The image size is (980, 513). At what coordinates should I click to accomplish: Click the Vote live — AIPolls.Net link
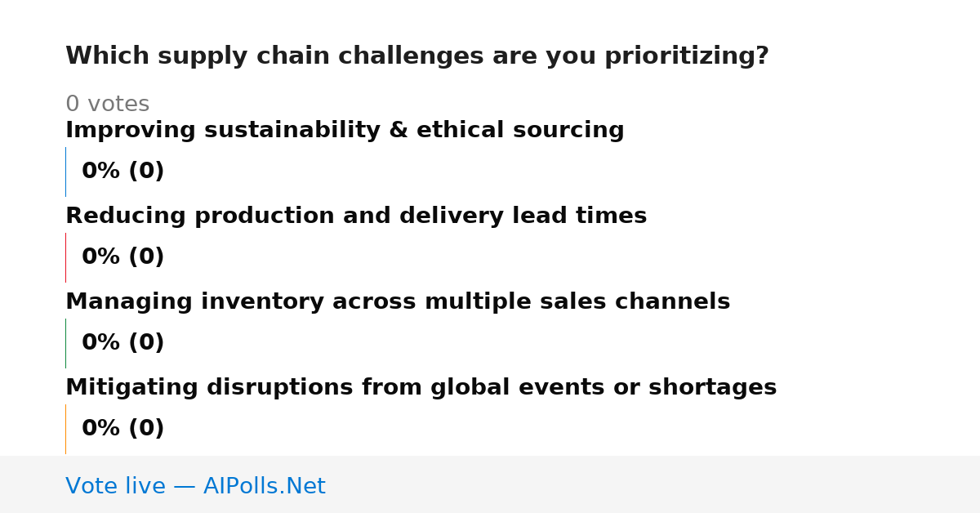[195, 486]
